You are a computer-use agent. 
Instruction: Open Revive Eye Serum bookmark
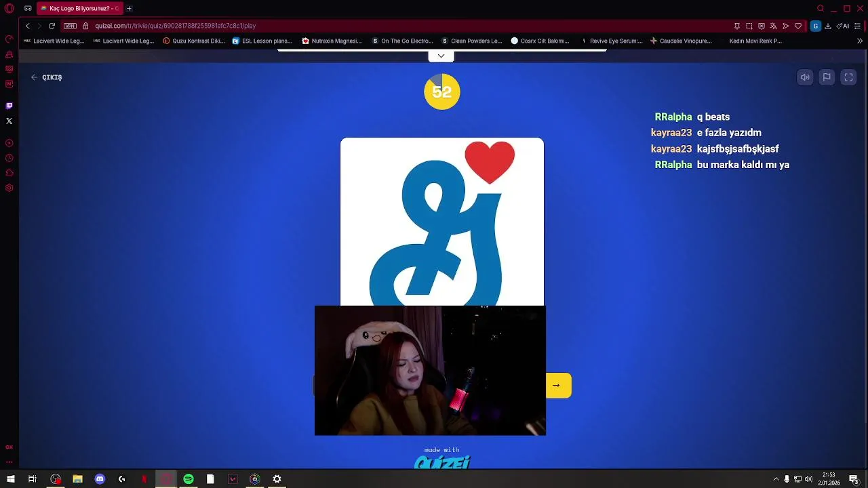coord(612,41)
